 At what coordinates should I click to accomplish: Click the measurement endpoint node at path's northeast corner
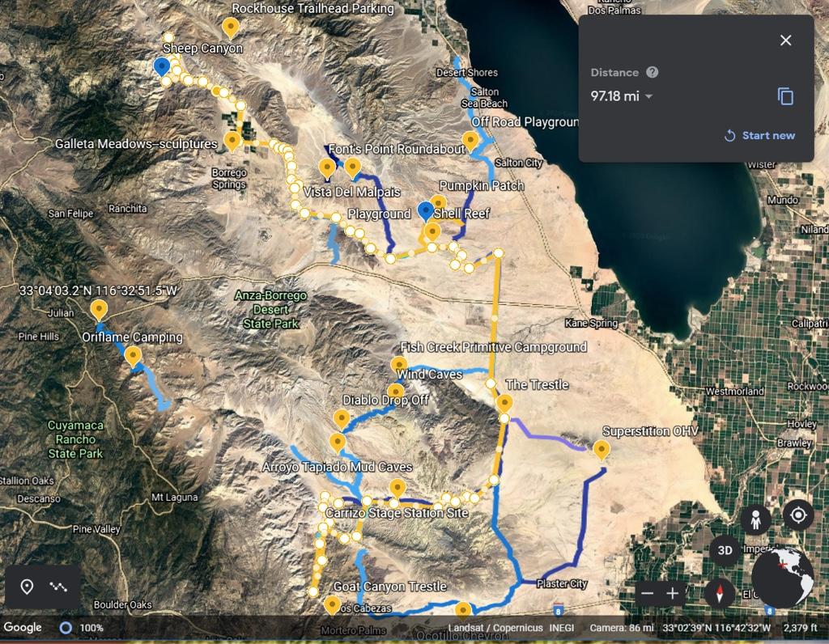[498, 253]
